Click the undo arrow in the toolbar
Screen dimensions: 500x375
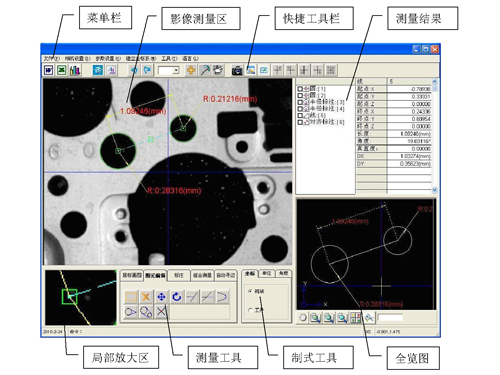pyautogui.click(x=134, y=70)
